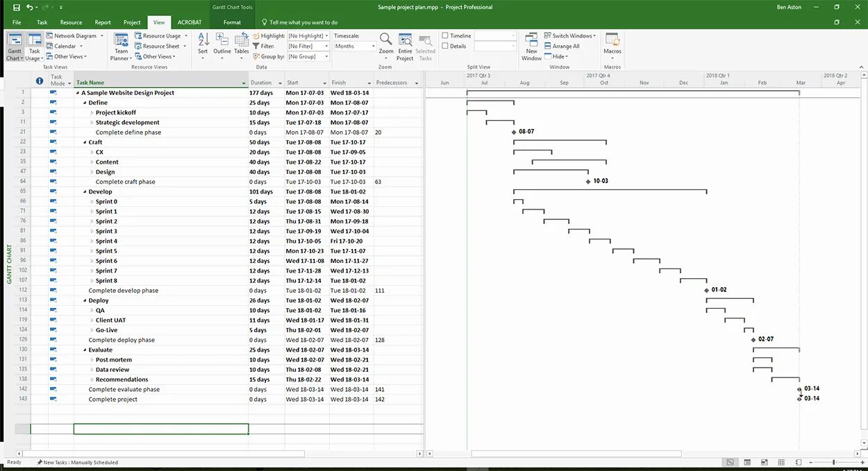Switch to Task Usage view in status bar
The image size is (868, 471).
[747, 462]
